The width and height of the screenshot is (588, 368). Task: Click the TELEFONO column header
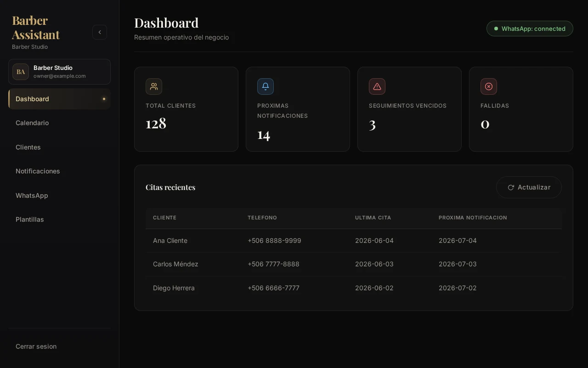click(262, 218)
